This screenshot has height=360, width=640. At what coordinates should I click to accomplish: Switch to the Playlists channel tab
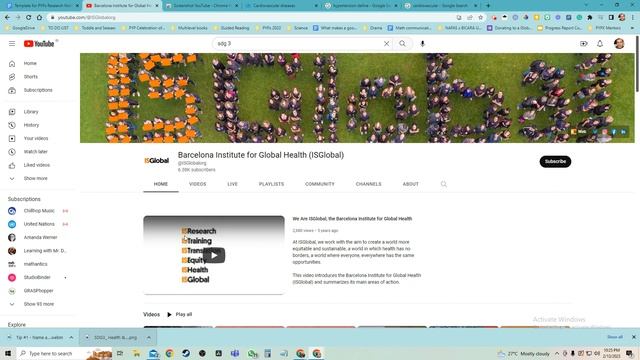tap(271, 184)
